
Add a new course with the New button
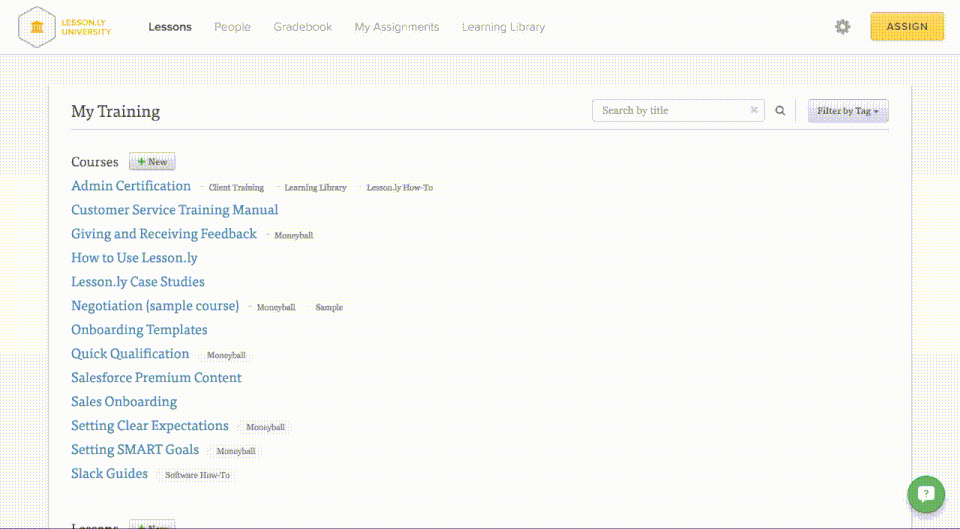152,162
